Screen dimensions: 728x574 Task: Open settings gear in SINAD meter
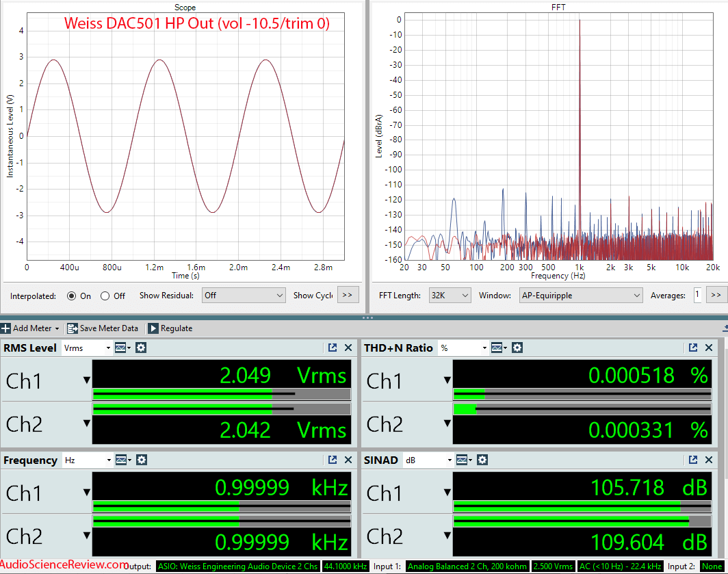click(x=482, y=460)
